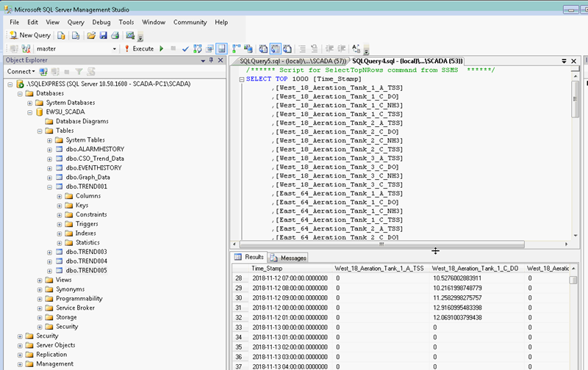Click the Change Connection icon
Image resolution: width=588 pixels, height=370 pixels.
26,48
